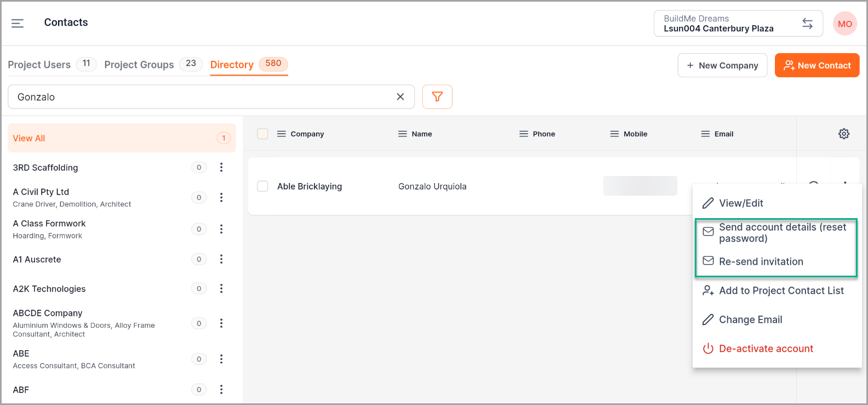Open the Company column header menu
The width and height of the screenshot is (868, 405).
281,134
